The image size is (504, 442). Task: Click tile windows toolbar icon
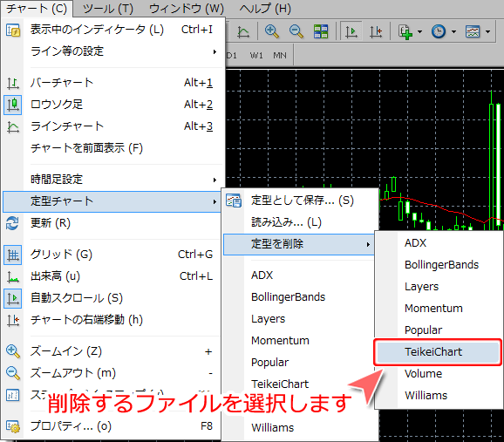321,31
